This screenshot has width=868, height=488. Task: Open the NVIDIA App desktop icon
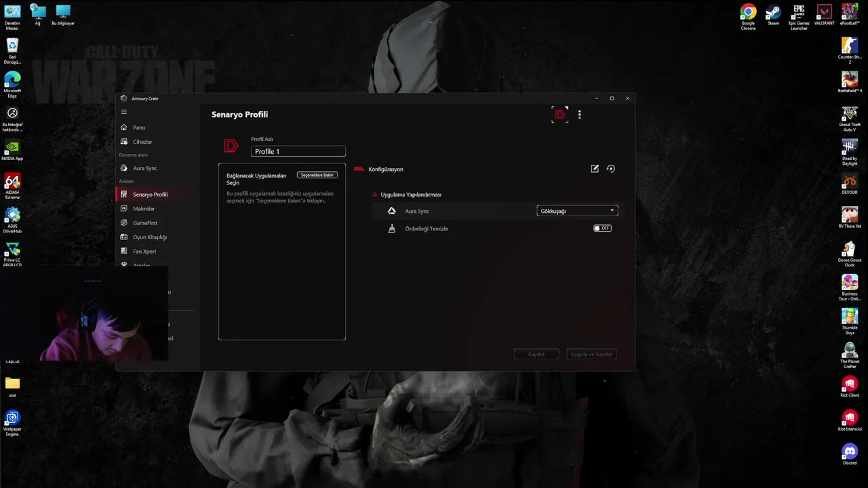(x=12, y=150)
